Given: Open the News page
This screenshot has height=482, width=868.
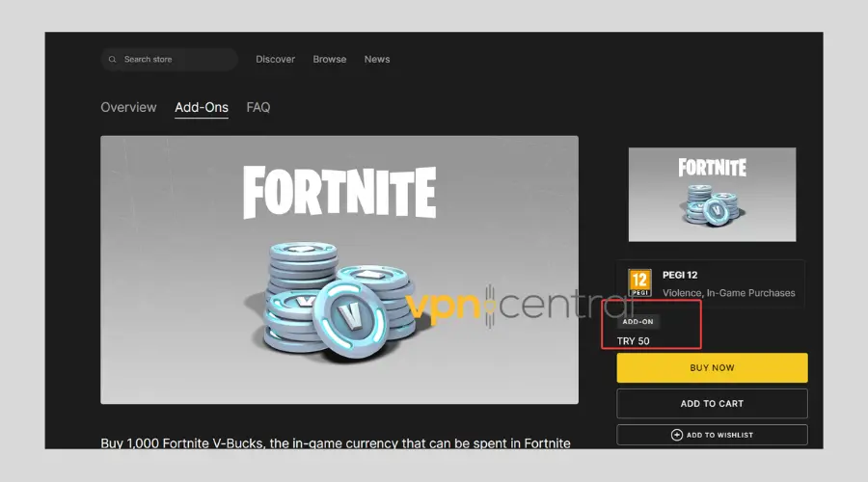Looking at the screenshot, I should click(x=377, y=59).
